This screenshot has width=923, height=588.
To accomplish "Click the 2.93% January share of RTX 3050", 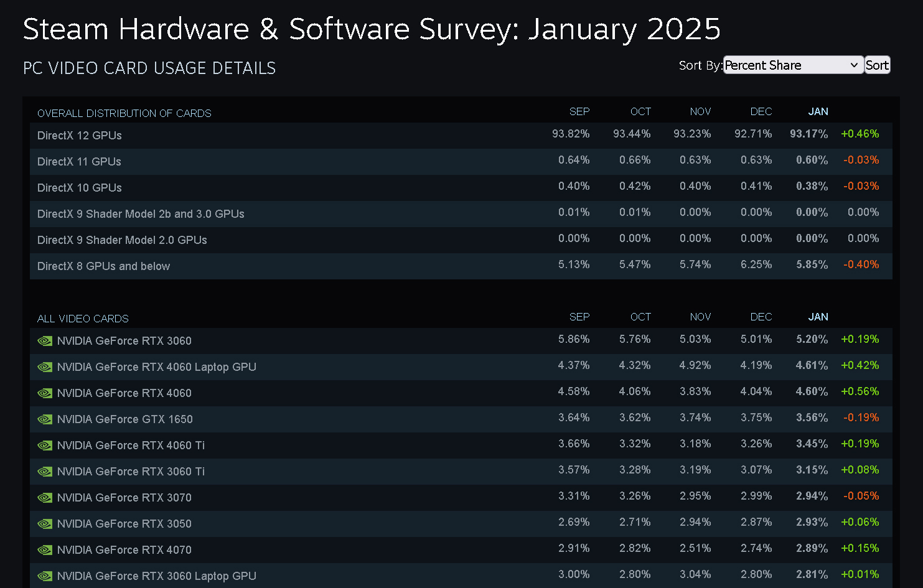I will [812, 522].
